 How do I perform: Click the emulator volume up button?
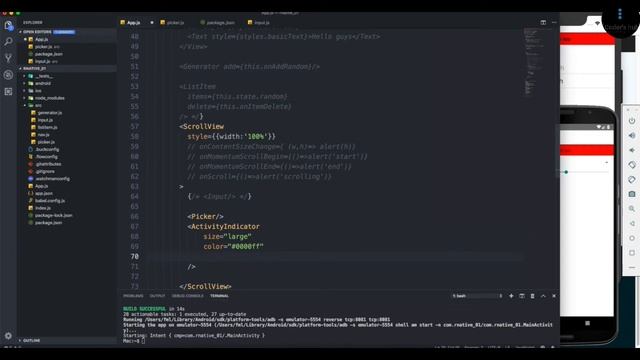point(632,136)
